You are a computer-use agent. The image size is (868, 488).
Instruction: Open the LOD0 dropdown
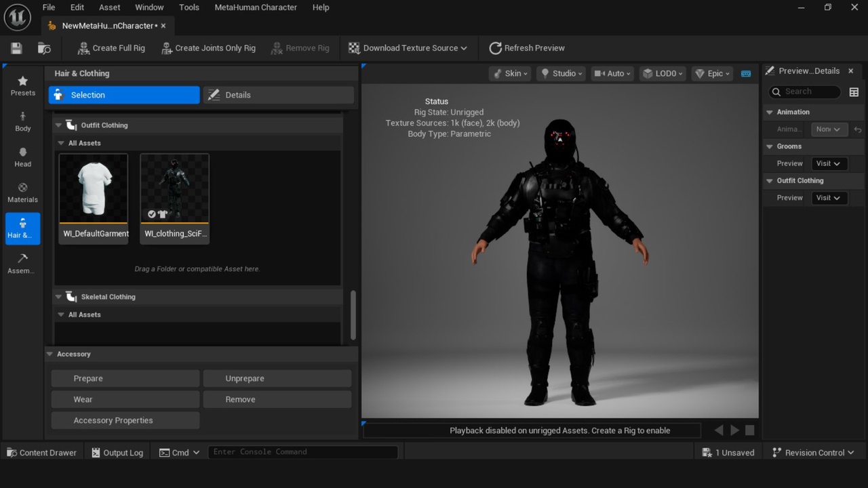click(x=663, y=73)
